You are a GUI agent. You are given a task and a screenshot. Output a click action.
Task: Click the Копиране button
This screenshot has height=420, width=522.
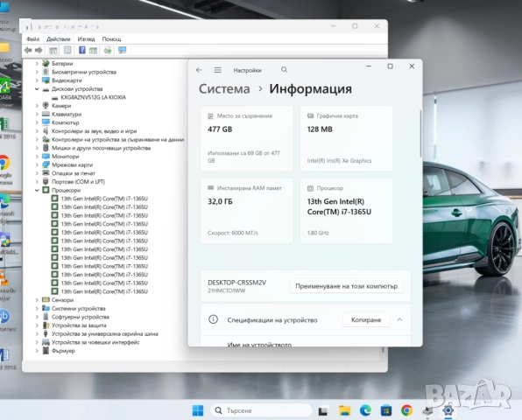click(366, 320)
